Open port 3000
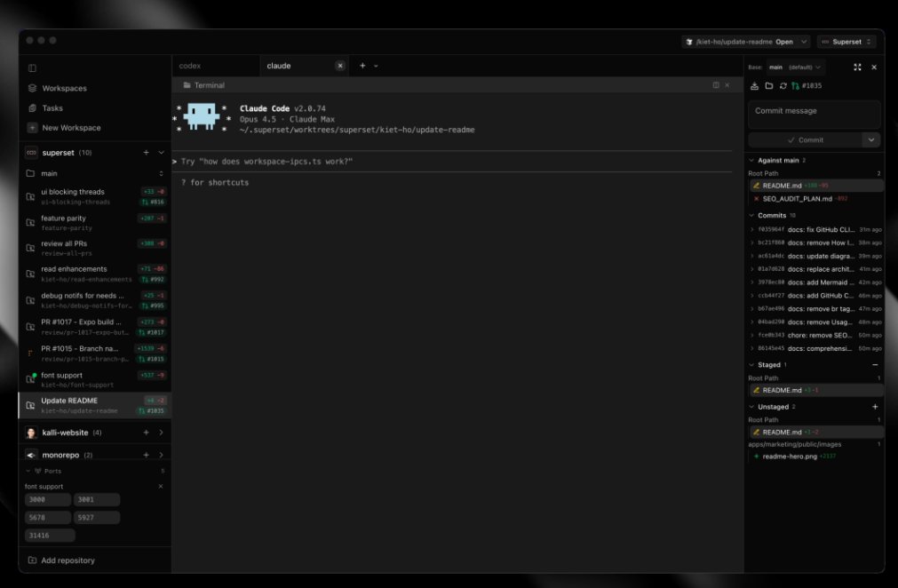 coord(48,499)
